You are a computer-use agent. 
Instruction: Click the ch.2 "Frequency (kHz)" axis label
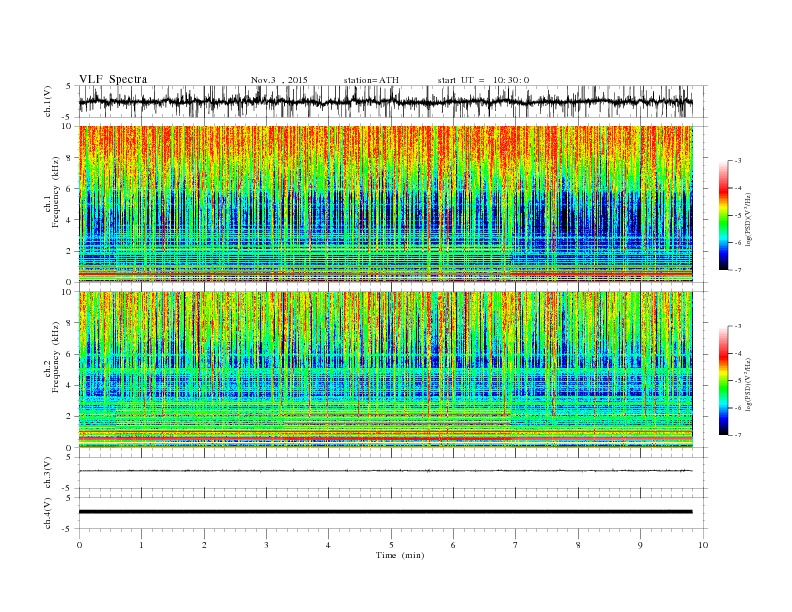tap(56, 356)
